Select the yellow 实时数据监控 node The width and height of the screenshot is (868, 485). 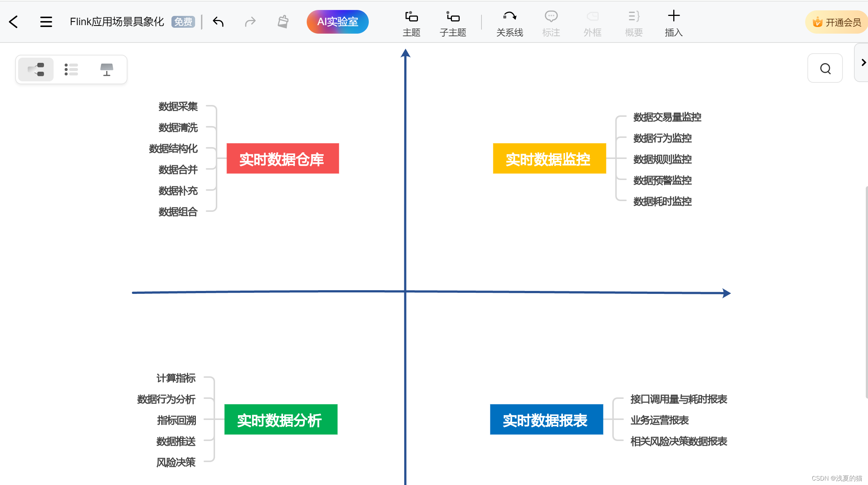549,159
